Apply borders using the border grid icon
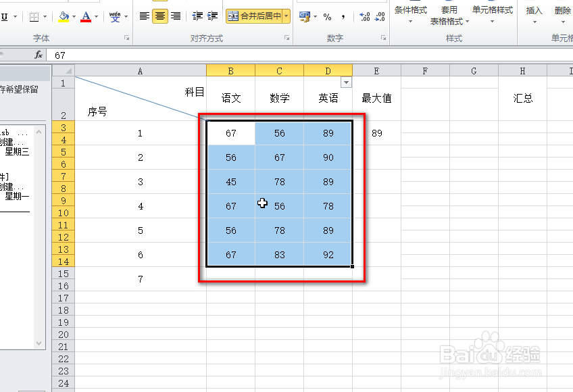This screenshot has height=392, width=573. point(33,17)
